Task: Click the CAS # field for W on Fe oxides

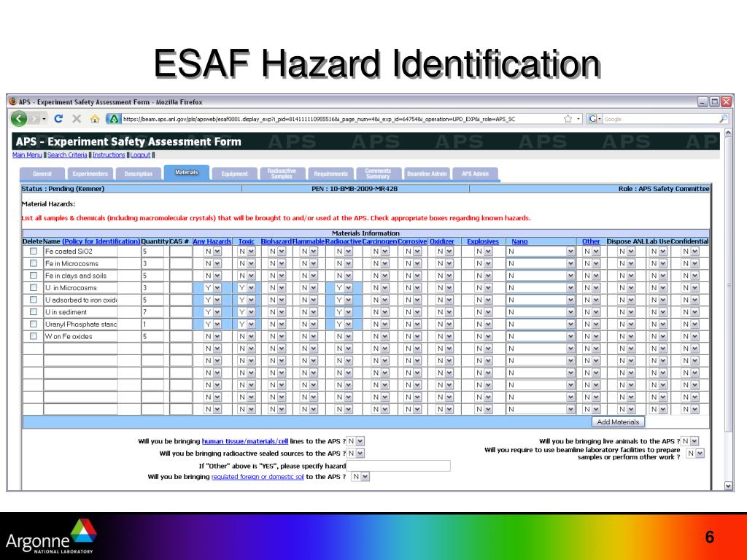Action: coord(181,336)
